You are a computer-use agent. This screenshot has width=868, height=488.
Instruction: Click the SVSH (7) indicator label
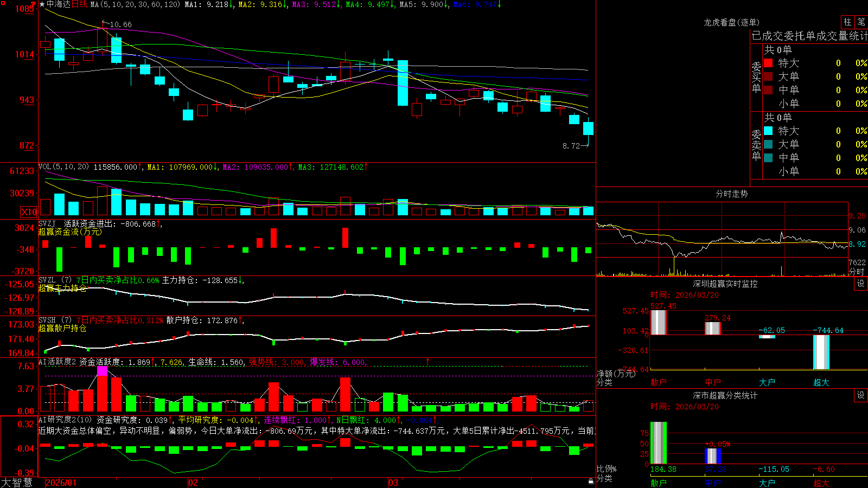(x=55, y=320)
